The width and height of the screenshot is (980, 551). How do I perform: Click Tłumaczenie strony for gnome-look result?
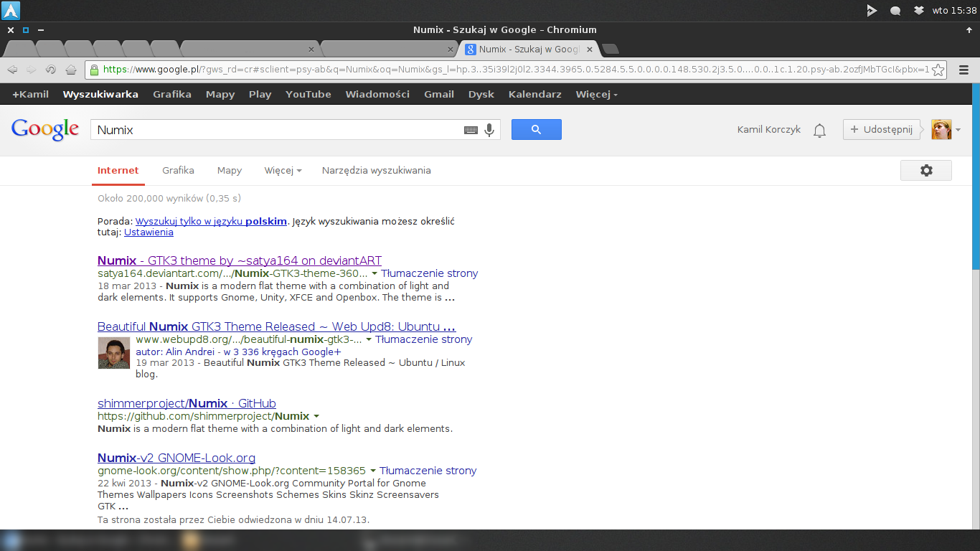[x=428, y=471]
